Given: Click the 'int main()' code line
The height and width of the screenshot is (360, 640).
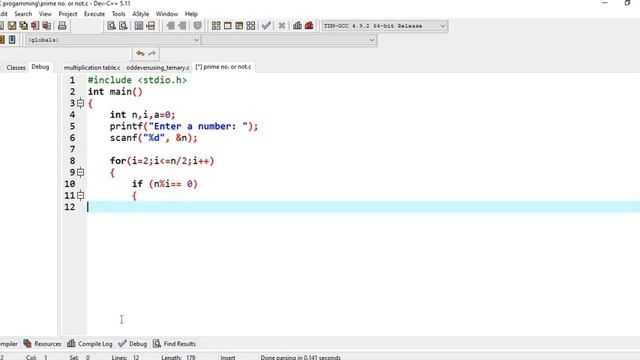Looking at the screenshot, I should click(x=115, y=92).
